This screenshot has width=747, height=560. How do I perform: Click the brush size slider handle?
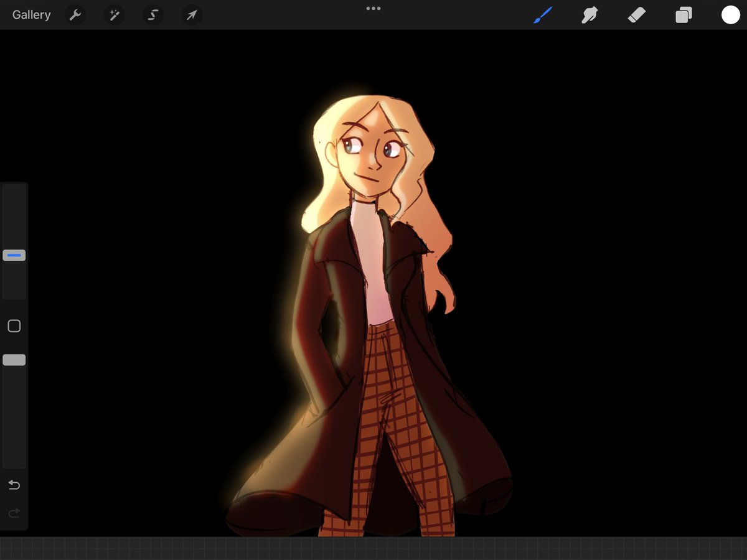[14, 255]
